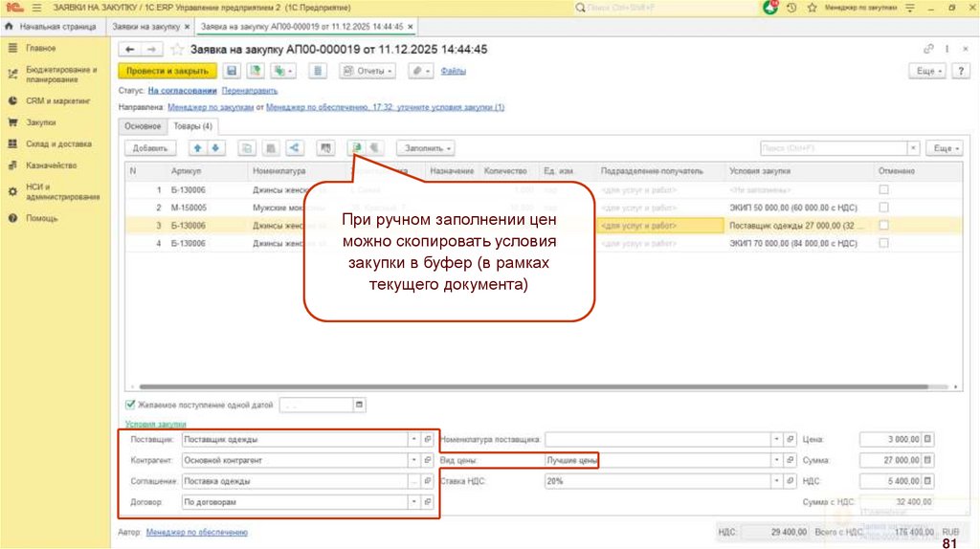Screen dimensions: 980x549
Task: Open calculator for the НДС field
Action: pos(928,481)
